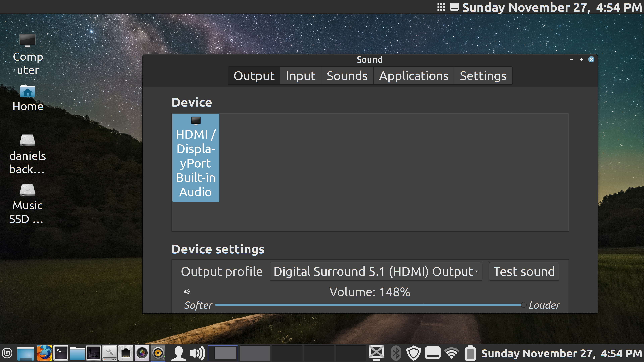Screen dimensions: 644x362
Task: Open the shield update manager icon
Action: (x=414, y=353)
